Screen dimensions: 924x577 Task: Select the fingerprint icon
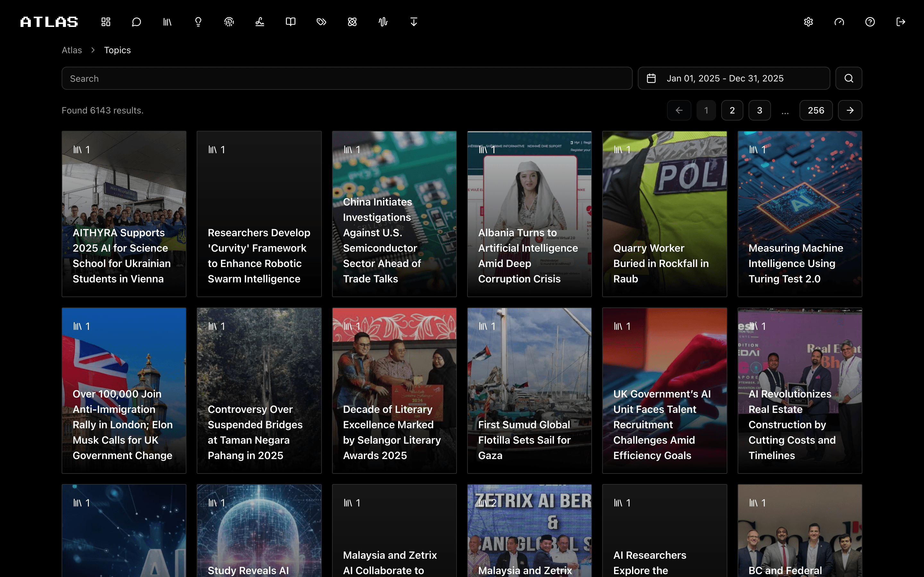[229, 22]
